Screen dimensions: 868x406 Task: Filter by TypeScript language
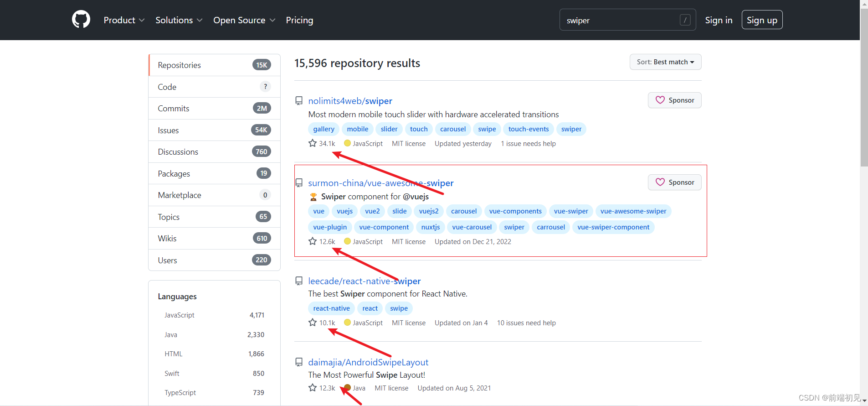(x=214, y=392)
